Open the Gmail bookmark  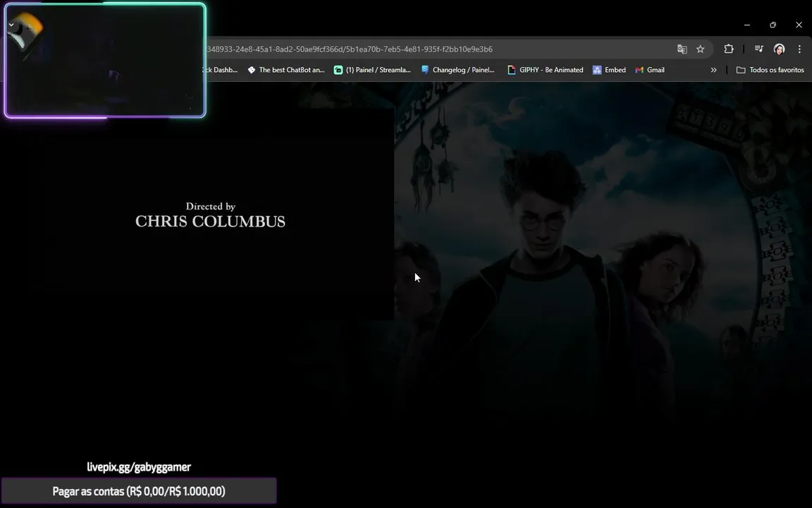tap(650, 70)
